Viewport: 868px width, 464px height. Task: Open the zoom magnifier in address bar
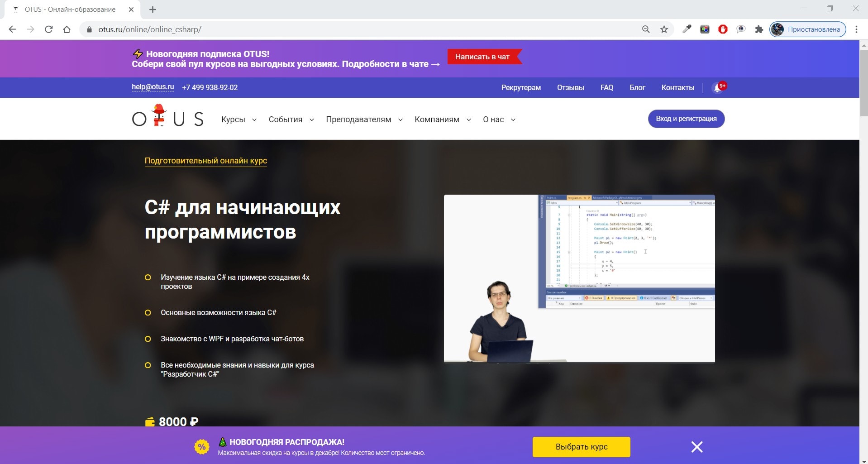click(646, 29)
